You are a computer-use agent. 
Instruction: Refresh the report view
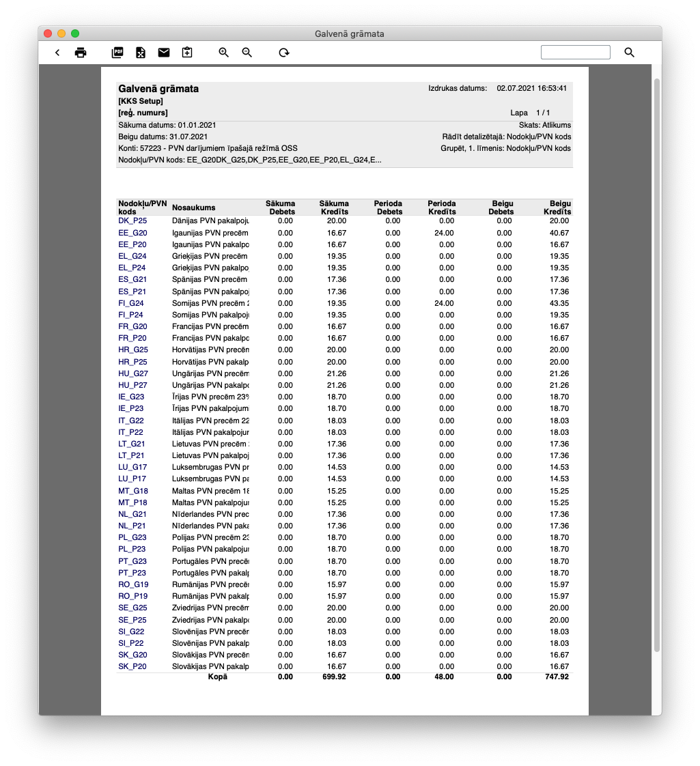point(284,53)
